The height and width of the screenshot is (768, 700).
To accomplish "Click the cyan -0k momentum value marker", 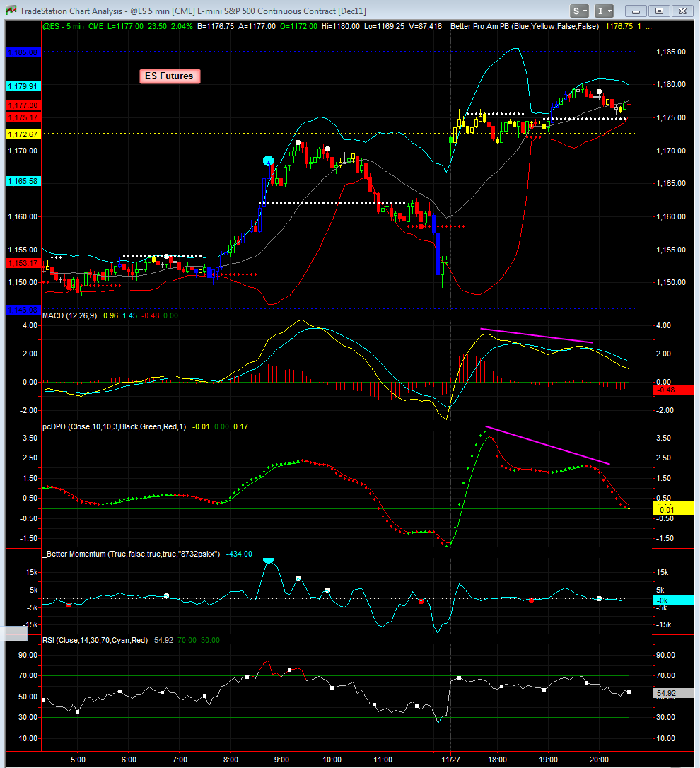I will pos(674,600).
